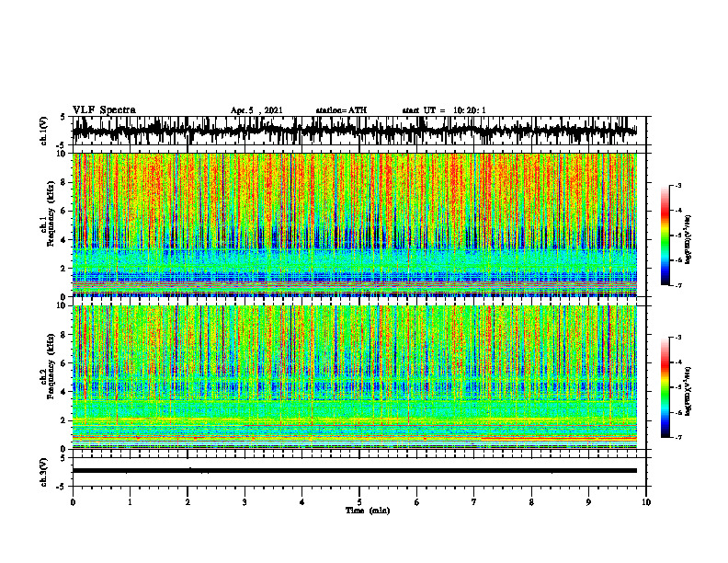
Task: Click the "10" kHz tick of ch.2 spectrogram
Action: [63, 305]
